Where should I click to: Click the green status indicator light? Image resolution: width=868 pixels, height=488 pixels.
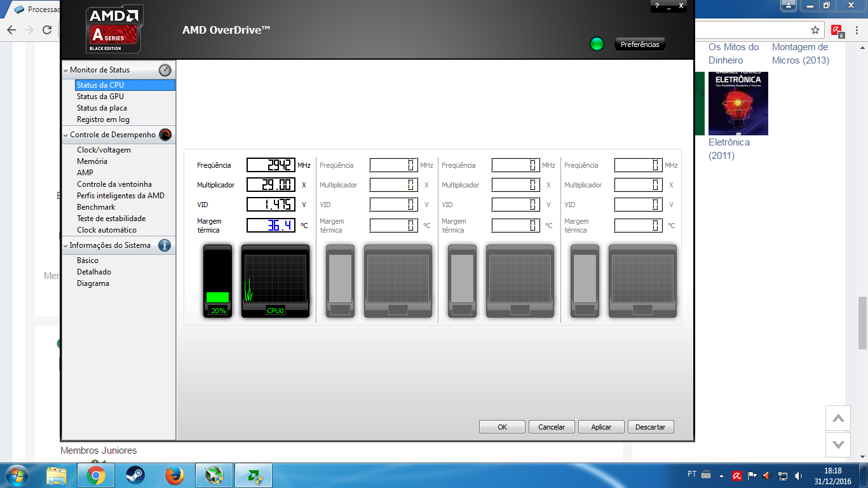point(597,44)
